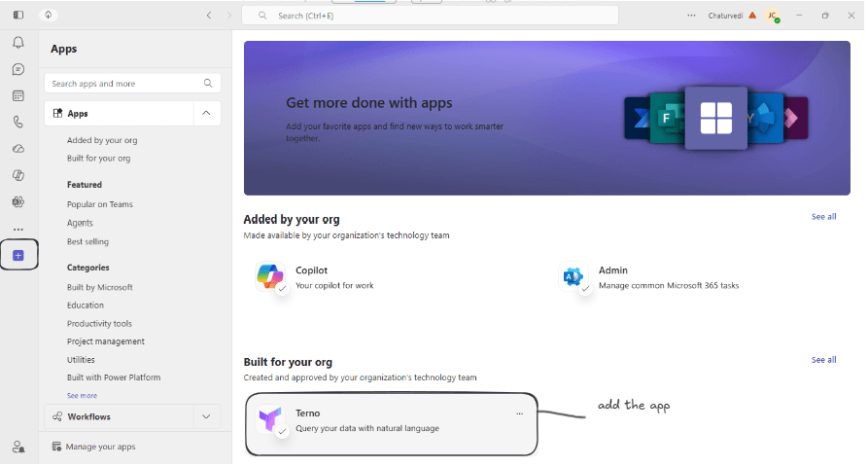Open Productivity tools category
This screenshot has height=466, width=868.
(99, 324)
